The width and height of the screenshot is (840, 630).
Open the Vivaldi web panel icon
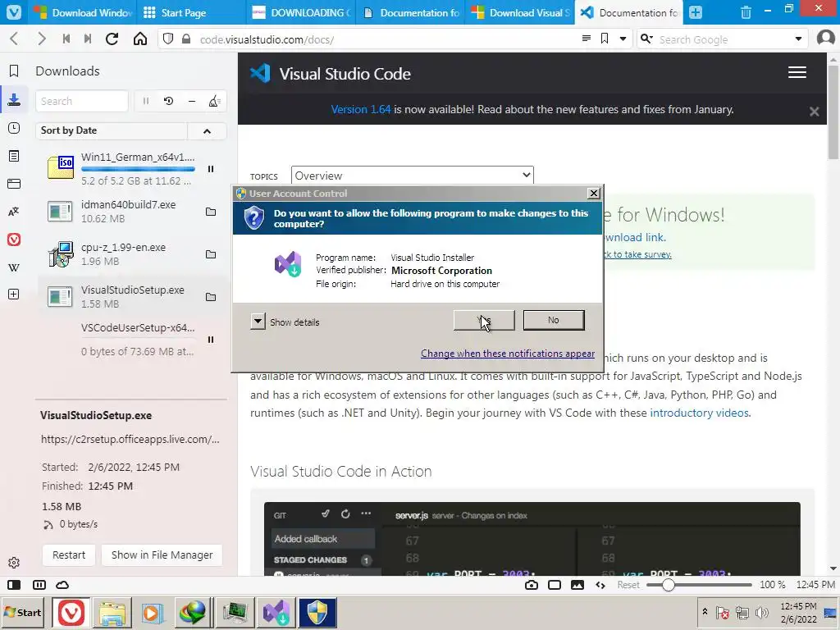(x=14, y=240)
